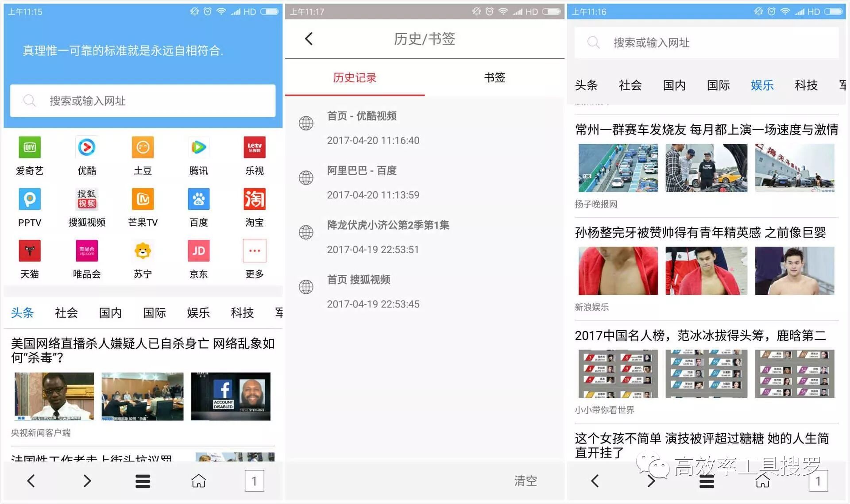Open the Baidu (百度) paw icon
850x504 pixels.
click(198, 199)
